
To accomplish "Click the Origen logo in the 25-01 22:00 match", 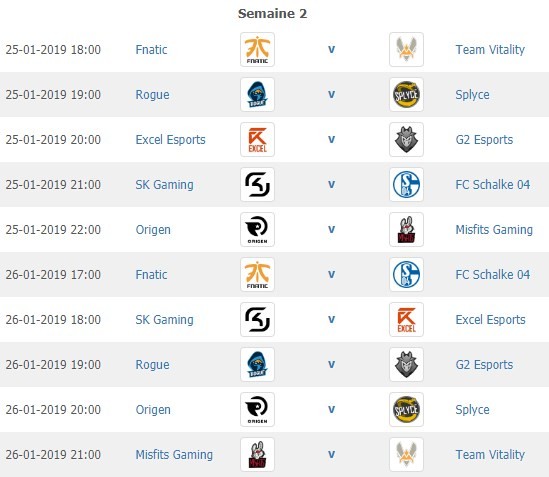I will pyautogui.click(x=257, y=229).
